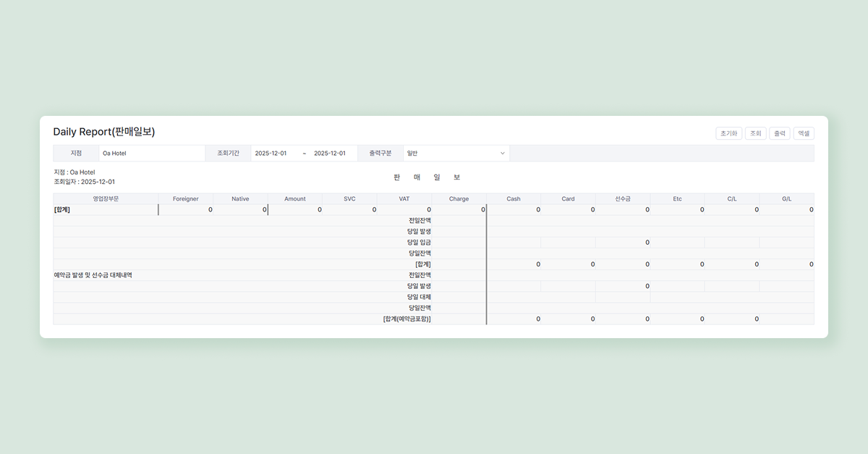This screenshot has width=868, height=454.
Task: Click the start date field 2025-12-01
Action: 271,154
